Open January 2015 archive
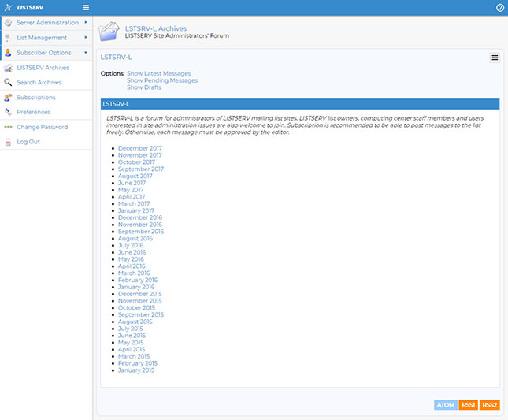The width and height of the screenshot is (508, 420). tap(136, 370)
